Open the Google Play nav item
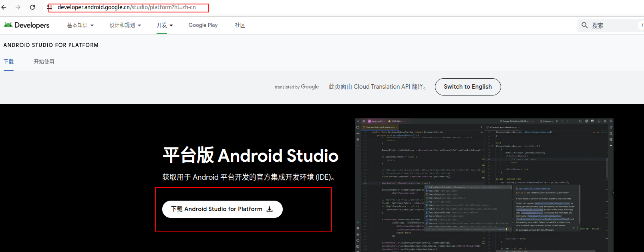The width and height of the screenshot is (644, 252). 203,25
